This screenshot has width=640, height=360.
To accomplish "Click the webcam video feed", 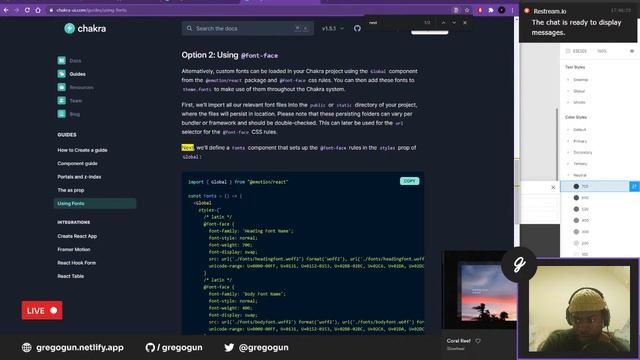I will click(x=579, y=309).
